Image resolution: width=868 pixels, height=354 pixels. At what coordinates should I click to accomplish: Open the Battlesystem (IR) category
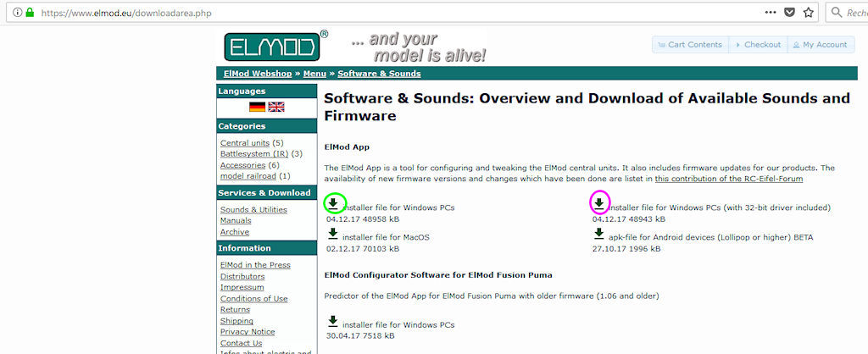pos(254,154)
